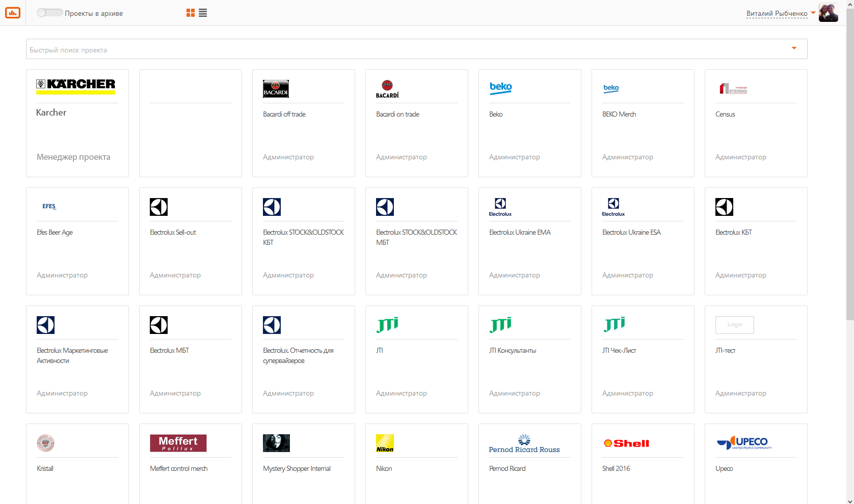Open the Electrolux Sell-out project name
854x504 pixels.
click(173, 232)
